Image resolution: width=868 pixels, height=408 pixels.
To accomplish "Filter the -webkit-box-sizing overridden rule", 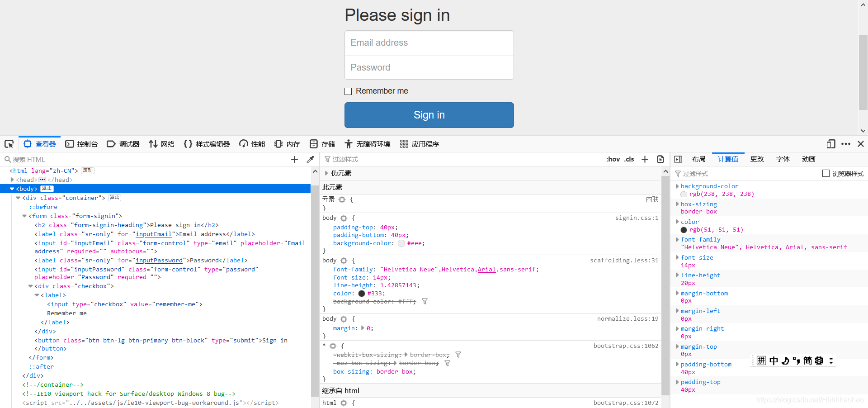I will click(x=458, y=355).
